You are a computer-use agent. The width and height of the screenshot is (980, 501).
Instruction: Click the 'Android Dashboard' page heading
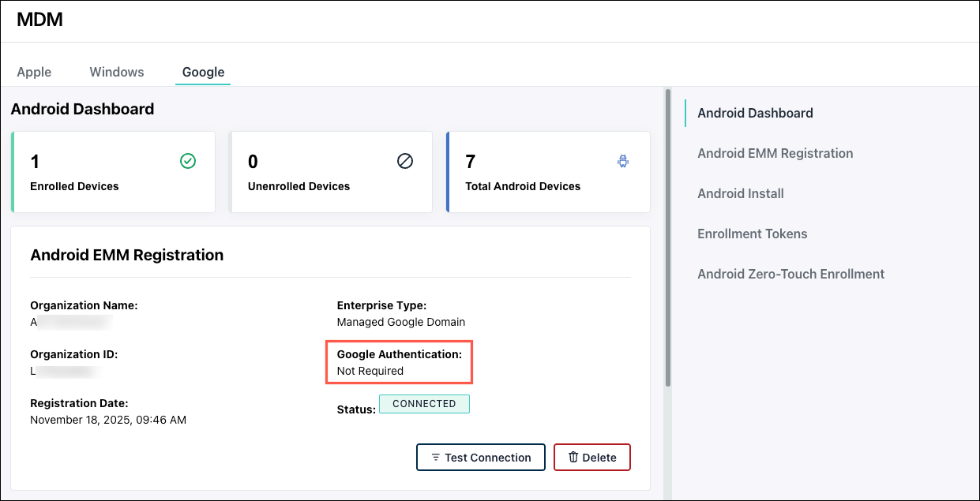point(82,109)
